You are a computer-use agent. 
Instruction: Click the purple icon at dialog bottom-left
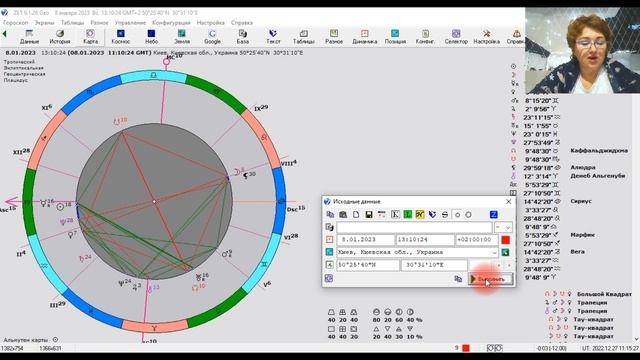(x=329, y=278)
